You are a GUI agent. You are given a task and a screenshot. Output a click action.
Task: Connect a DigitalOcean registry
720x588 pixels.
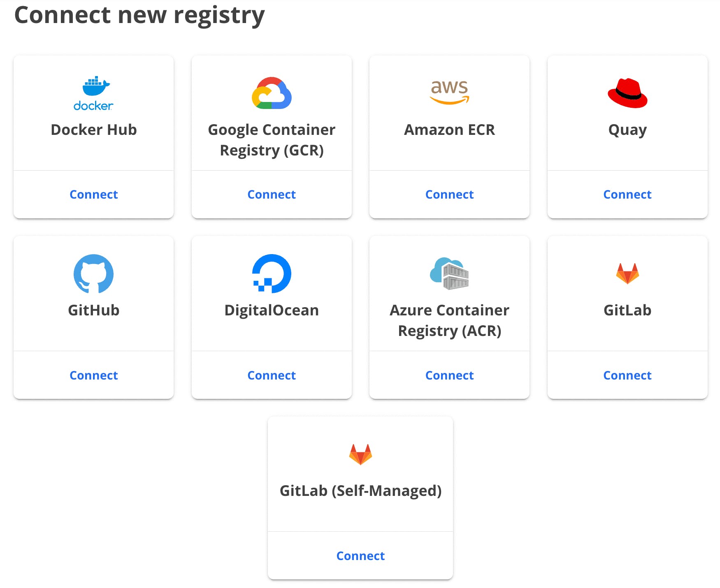272,375
